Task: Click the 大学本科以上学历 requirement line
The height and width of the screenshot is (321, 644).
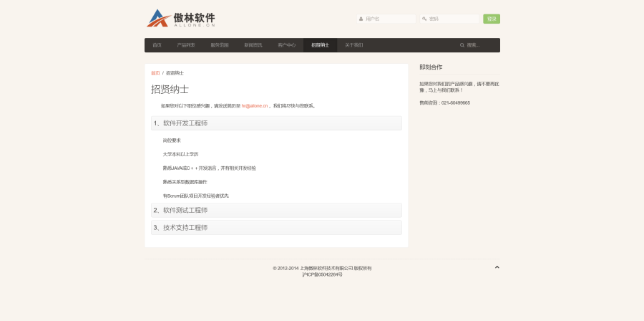Action: coord(181,155)
